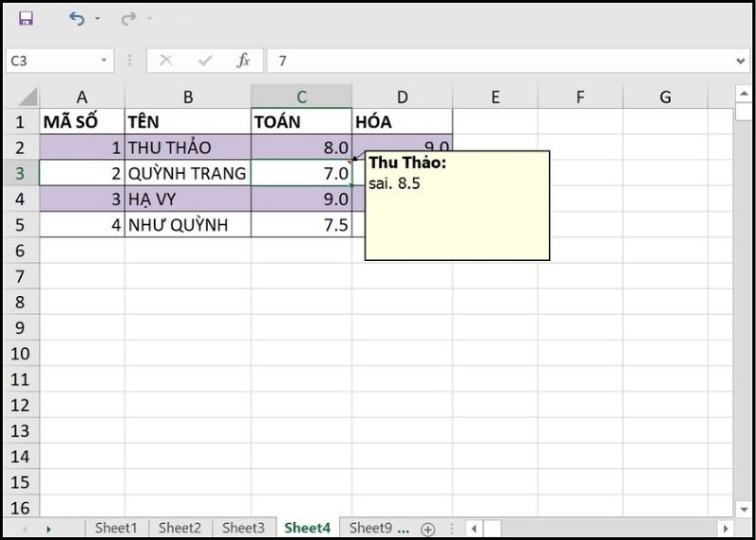Screen dimensions: 756x540
Task: Switch to the Sheet3 tab
Action: (243, 528)
